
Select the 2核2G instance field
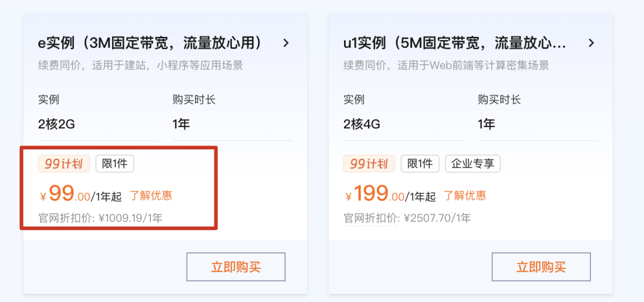click(x=98, y=125)
